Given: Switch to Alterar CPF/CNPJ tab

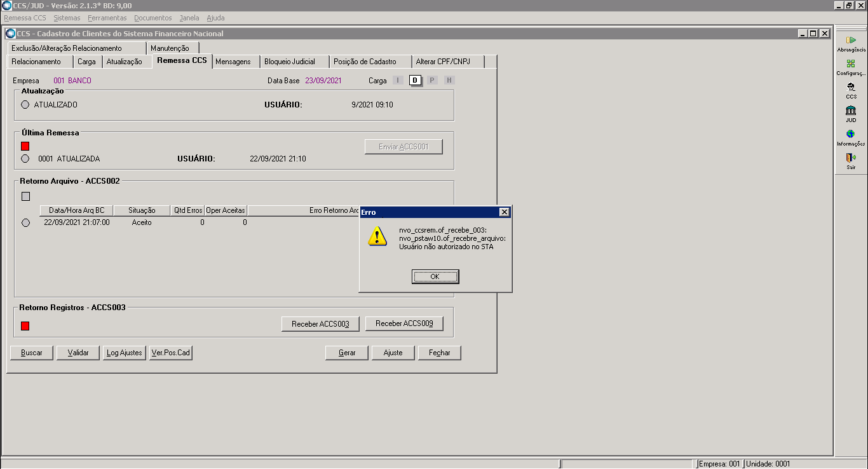Looking at the screenshot, I should [448, 62].
